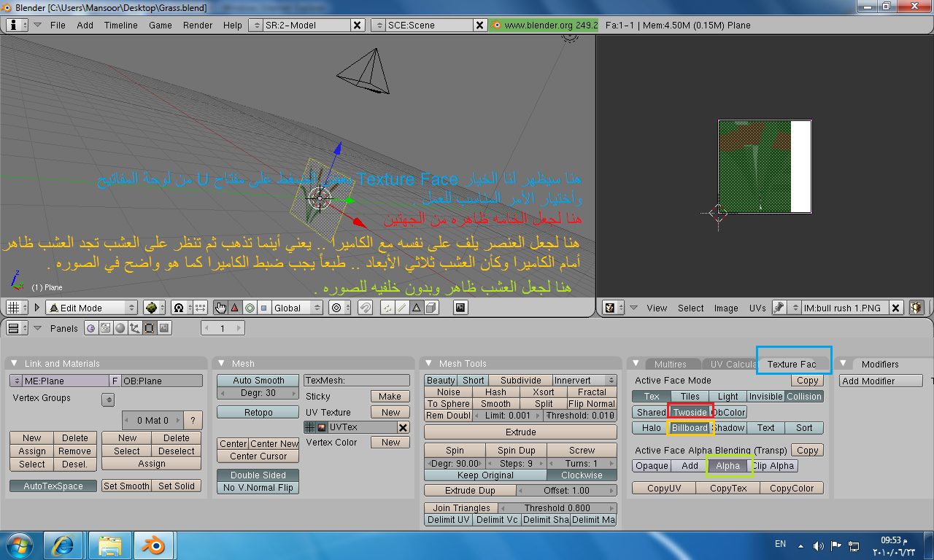Viewport: 934px width, 560px height.
Task: Toggle the Tex face mode button
Action: click(x=652, y=396)
